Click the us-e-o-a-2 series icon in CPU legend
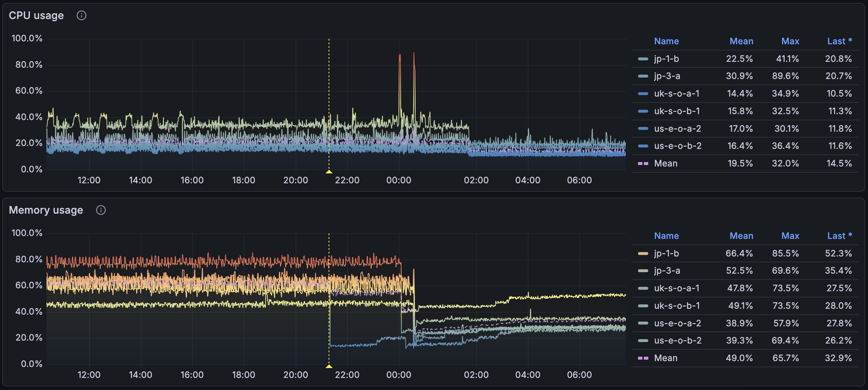 tap(642, 128)
